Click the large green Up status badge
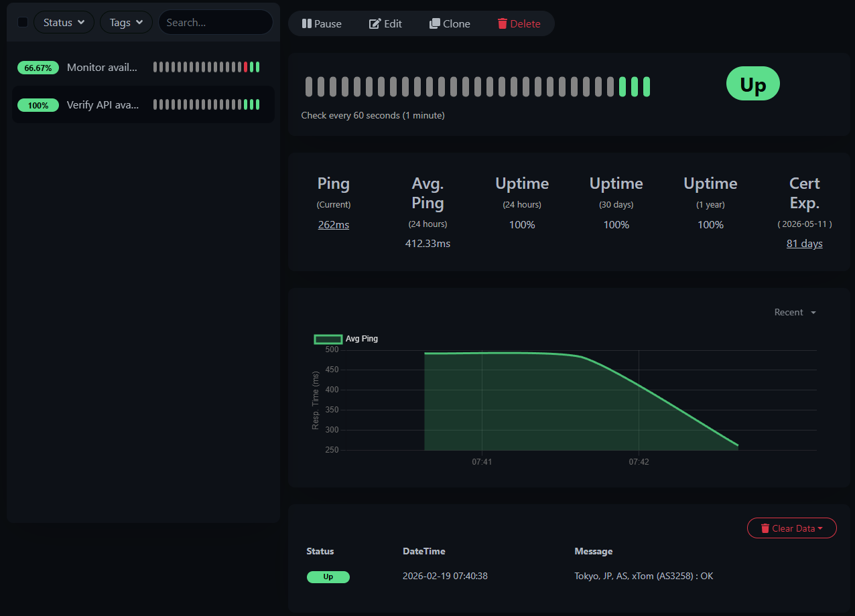The width and height of the screenshot is (855, 616). click(752, 83)
